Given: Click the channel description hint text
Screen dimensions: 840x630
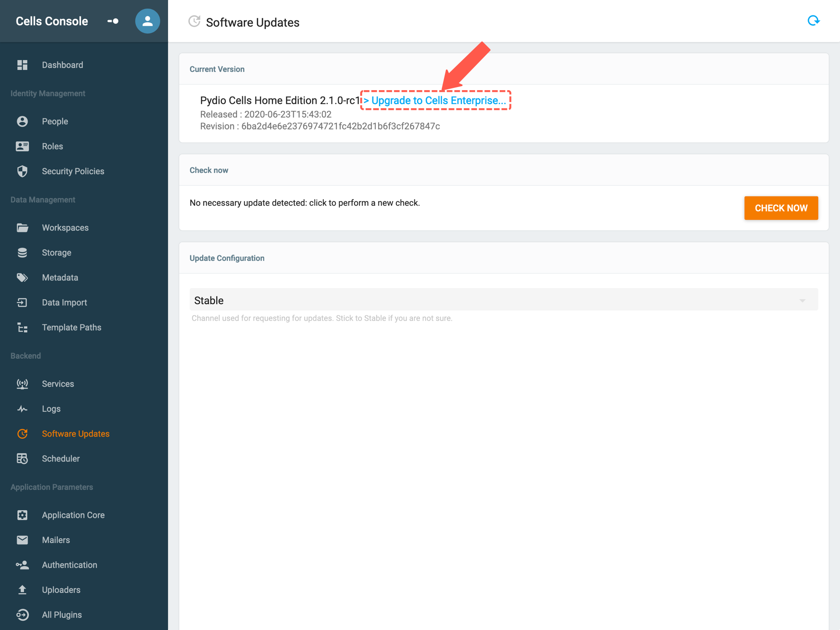Looking at the screenshot, I should [322, 318].
